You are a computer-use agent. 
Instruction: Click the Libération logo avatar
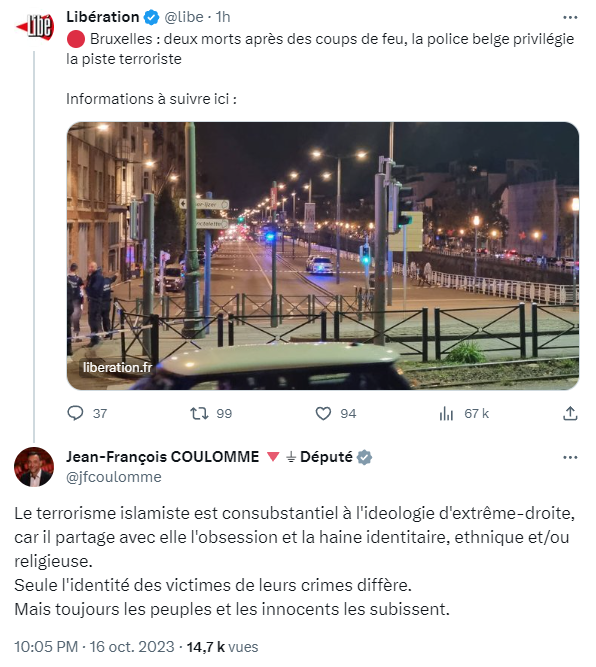(34, 27)
